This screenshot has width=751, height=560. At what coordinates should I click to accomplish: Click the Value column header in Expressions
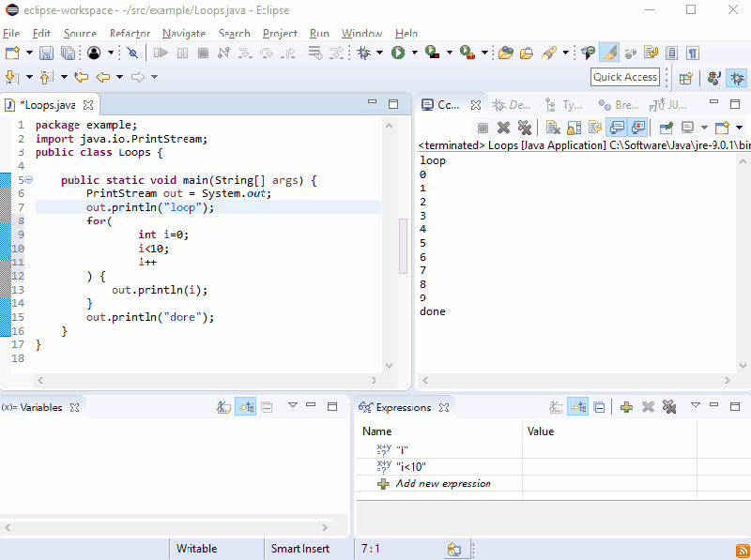[608, 431]
